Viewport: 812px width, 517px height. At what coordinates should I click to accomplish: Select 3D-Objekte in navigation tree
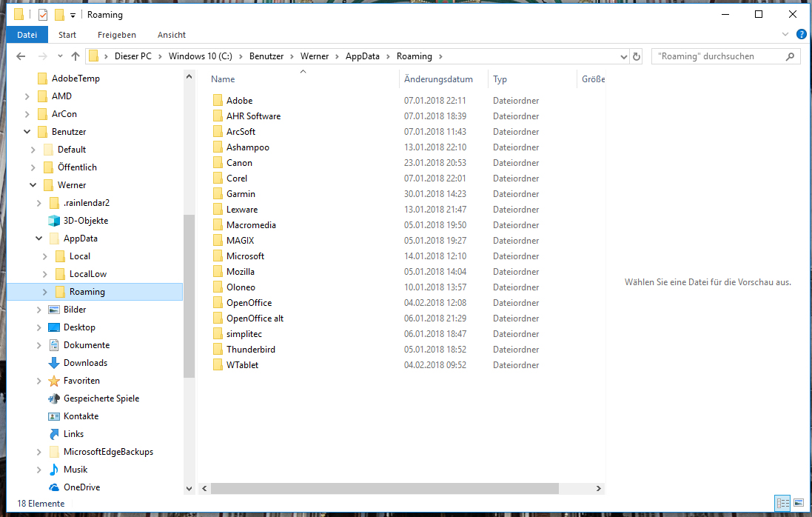click(85, 221)
